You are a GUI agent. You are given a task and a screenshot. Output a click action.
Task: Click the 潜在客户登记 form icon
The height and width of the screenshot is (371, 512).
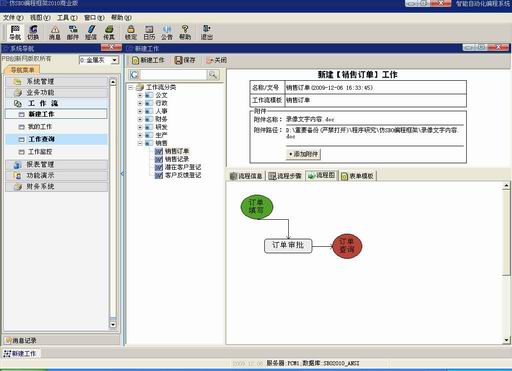point(159,167)
